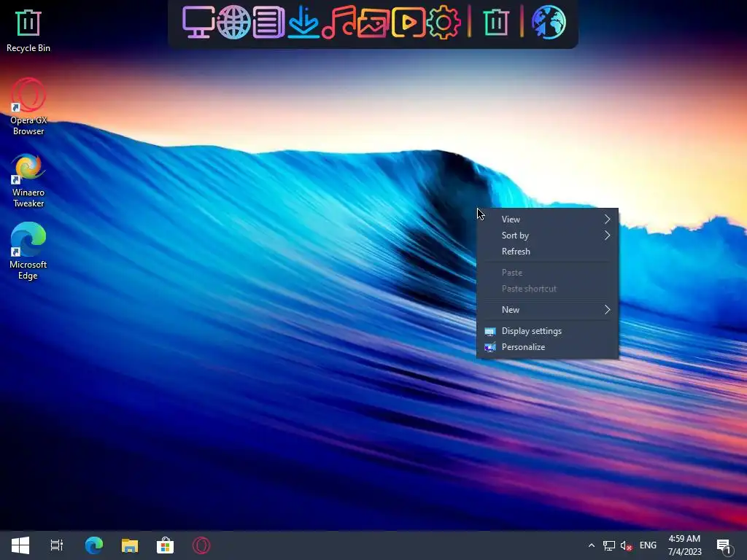This screenshot has height=560, width=747.
Task: Open the network globe icon in the dock
Action: coord(233,22)
